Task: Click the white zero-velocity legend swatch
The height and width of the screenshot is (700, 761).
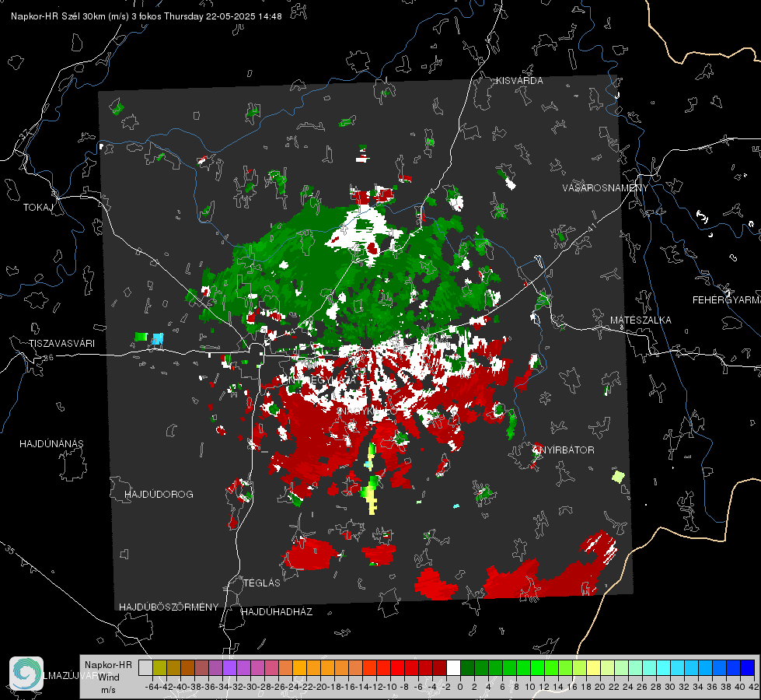Action: pyautogui.click(x=453, y=667)
